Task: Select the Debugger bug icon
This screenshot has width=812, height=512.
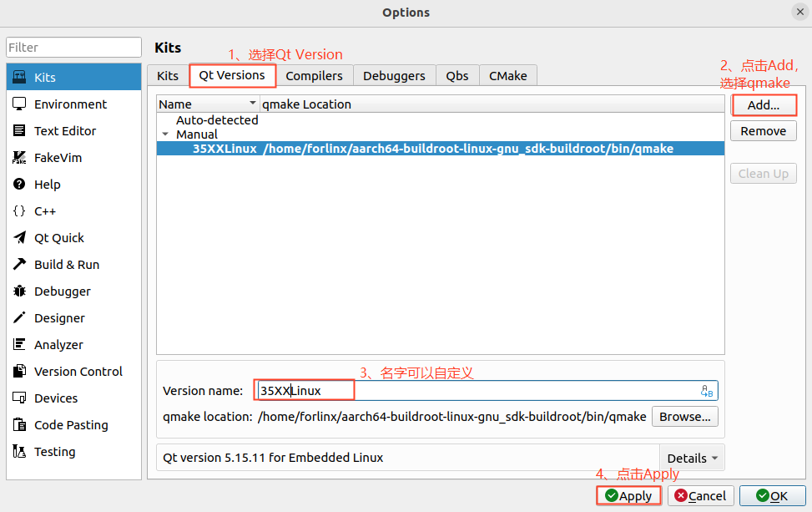Action: point(19,291)
